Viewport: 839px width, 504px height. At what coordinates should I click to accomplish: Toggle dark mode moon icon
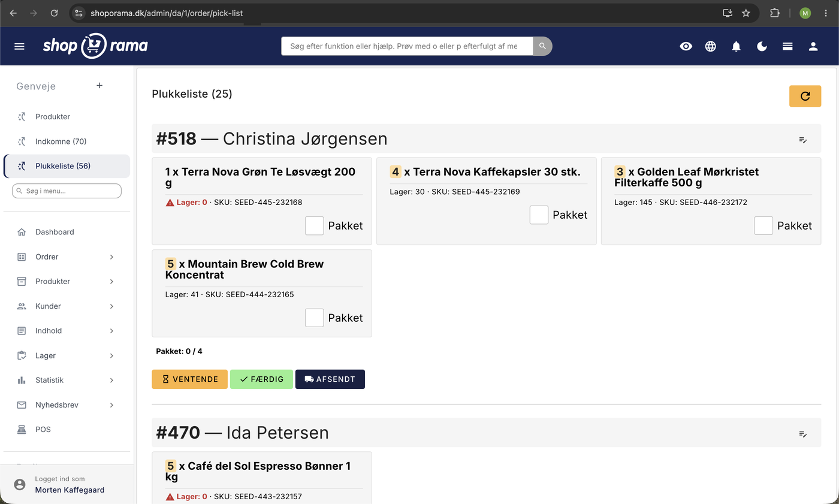(762, 46)
